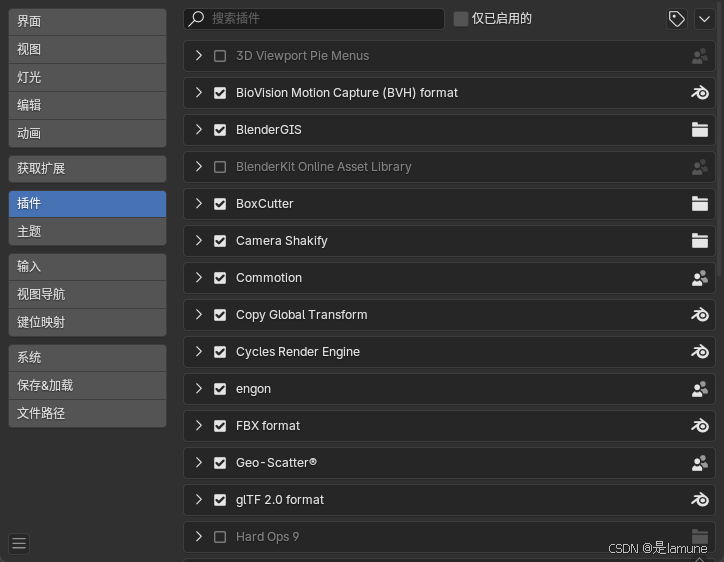Click community icon on BlenderKit row
This screenshot has height=562, width=724.
tap(700, 167)
